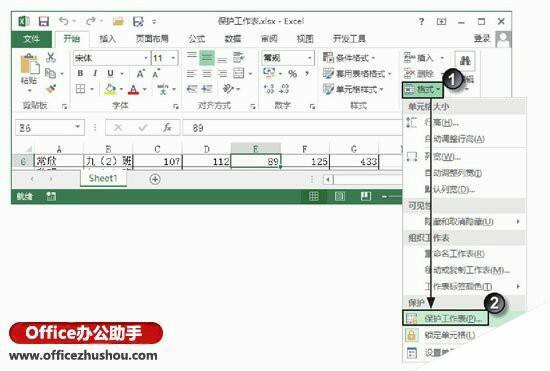The image size is (550, 371).
Task: Select the Format Painter brush icon
Action: [52, 89]
